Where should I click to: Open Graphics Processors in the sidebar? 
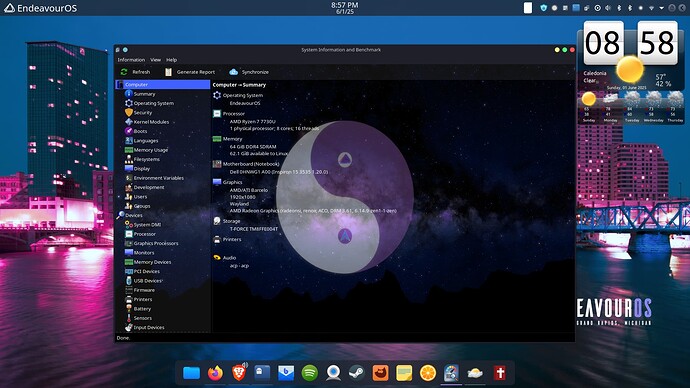tap(156, 243)
